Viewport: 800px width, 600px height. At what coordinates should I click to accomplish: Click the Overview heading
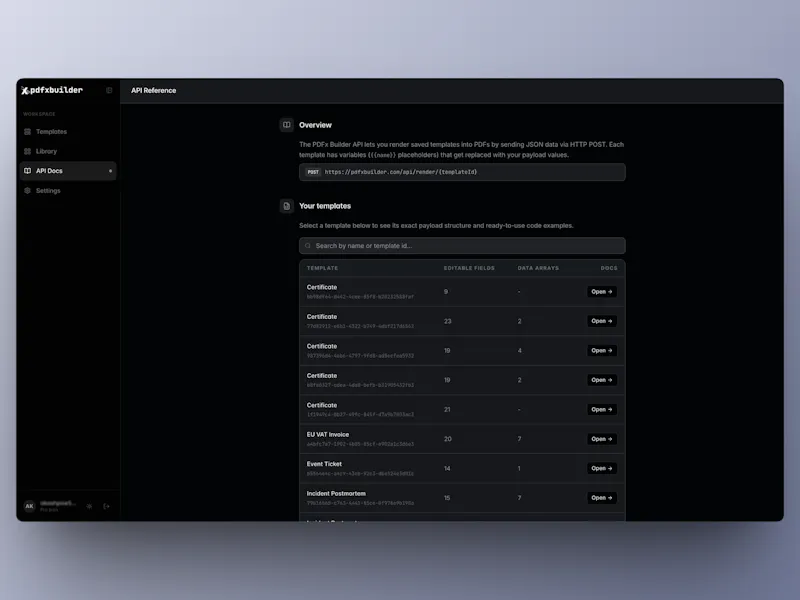click(315, 125)
